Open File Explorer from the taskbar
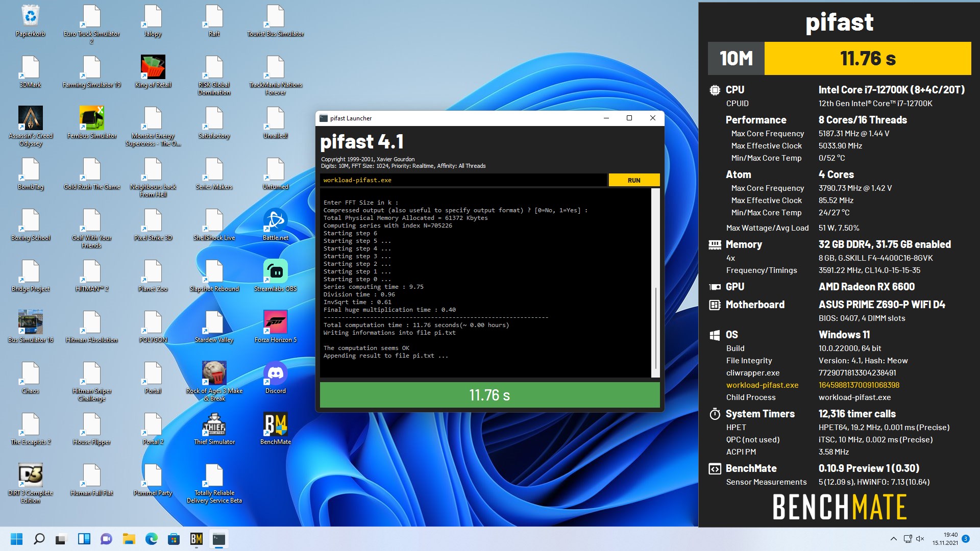980x551 pixels. point(129,539)
